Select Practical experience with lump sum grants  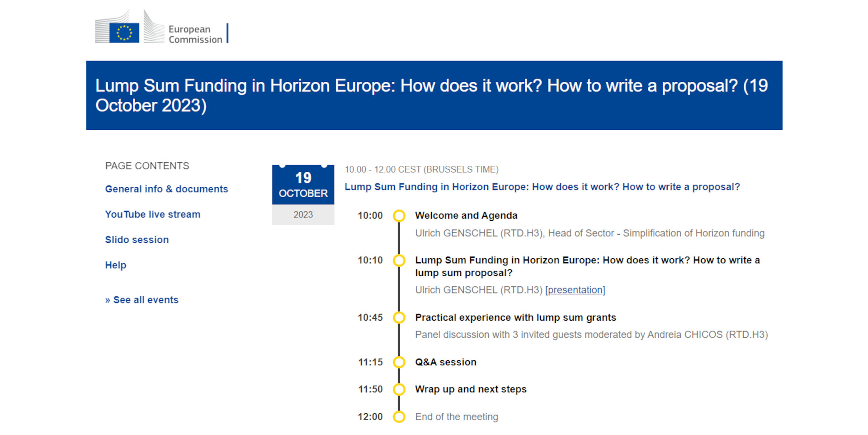(x=515, y=317)
